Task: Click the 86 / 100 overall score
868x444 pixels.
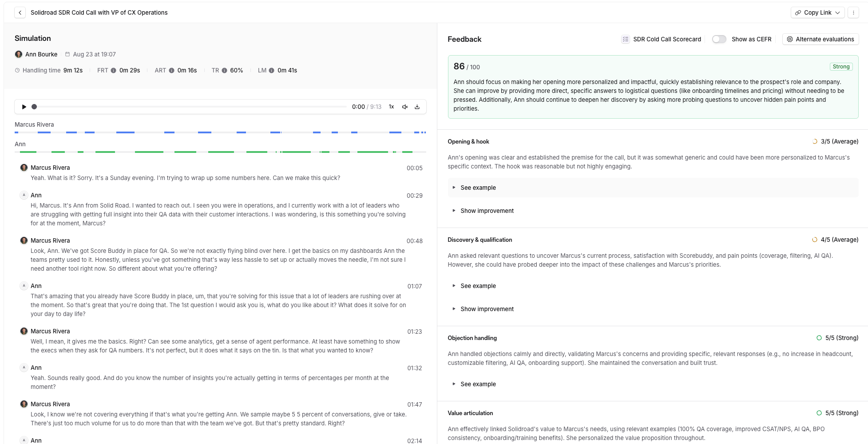Action: coord(467,67)
